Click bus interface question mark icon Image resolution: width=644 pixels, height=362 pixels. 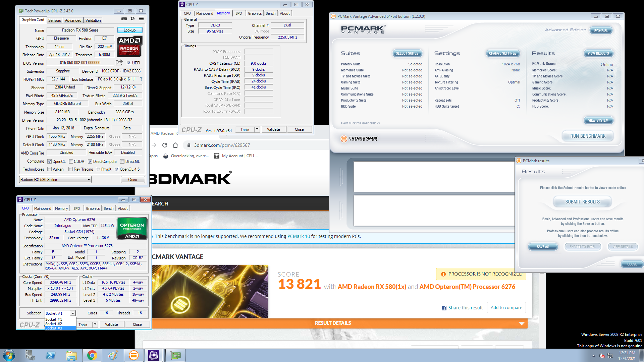click(x=141, y=79)
